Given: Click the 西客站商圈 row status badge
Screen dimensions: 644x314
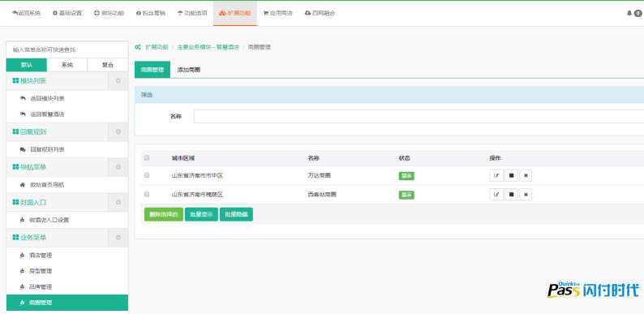Looking at the screenshot, I should tap(406, 195).
